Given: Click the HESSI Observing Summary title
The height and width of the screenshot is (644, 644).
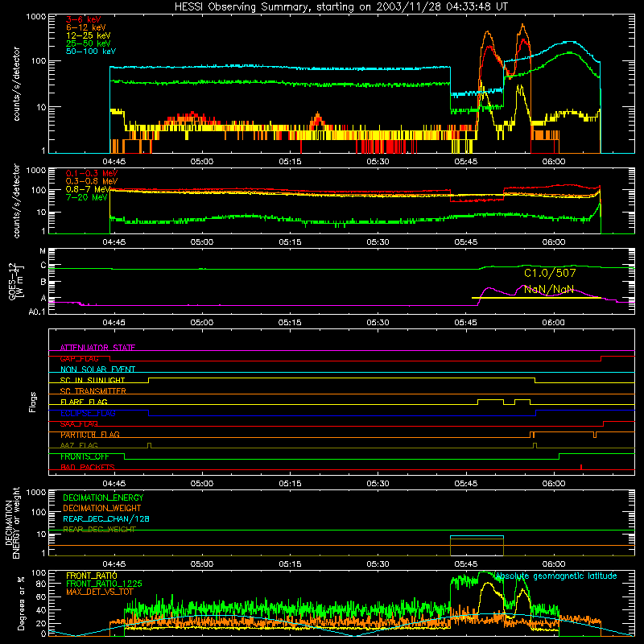Looking at the screenshot, I should 341,7.
